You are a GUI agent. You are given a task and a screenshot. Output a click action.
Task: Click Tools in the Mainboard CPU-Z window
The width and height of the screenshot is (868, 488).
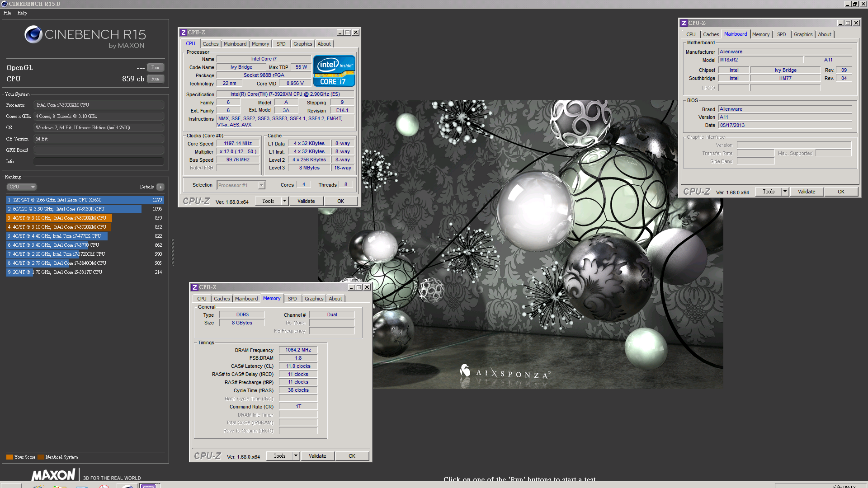[x=769, y=192]
